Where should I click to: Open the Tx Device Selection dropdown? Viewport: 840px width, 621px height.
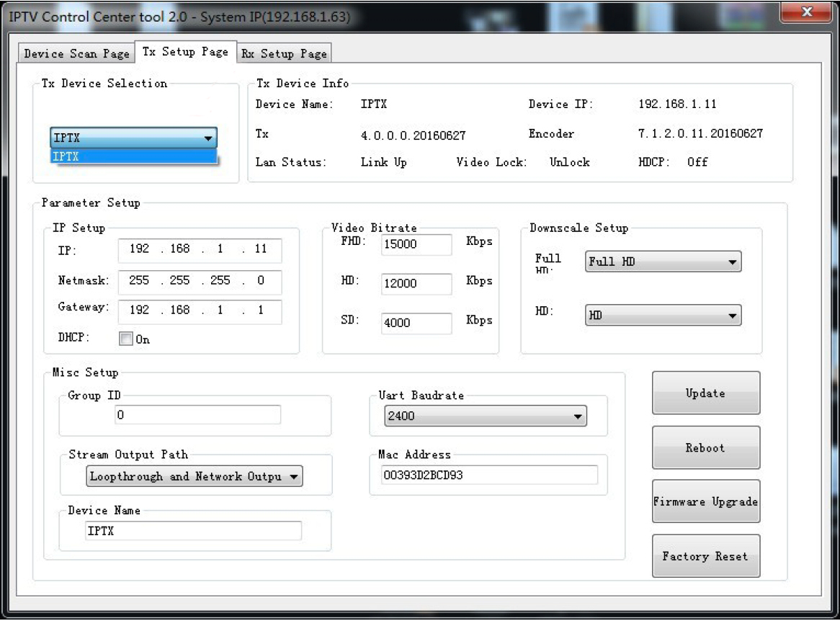point(133,138)
